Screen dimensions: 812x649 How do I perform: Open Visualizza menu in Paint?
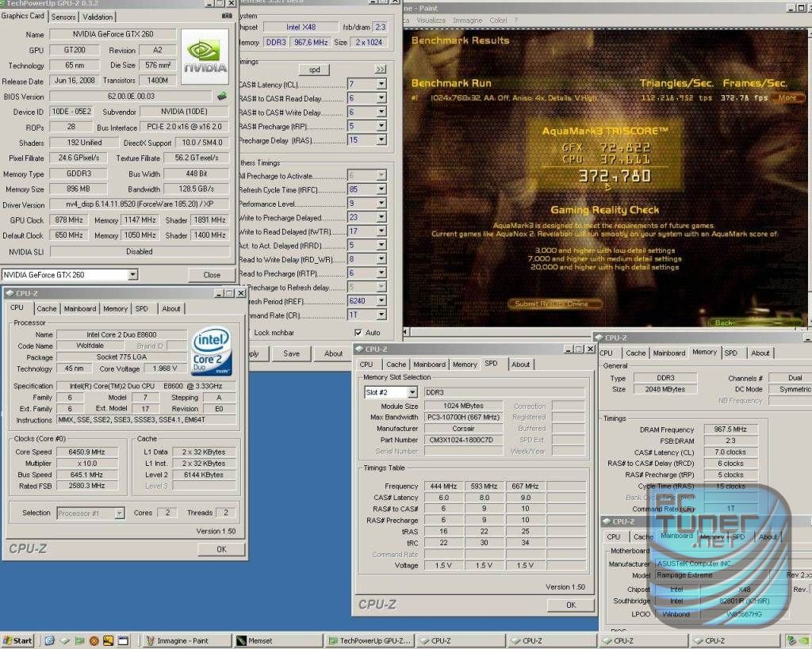[431, 20]
